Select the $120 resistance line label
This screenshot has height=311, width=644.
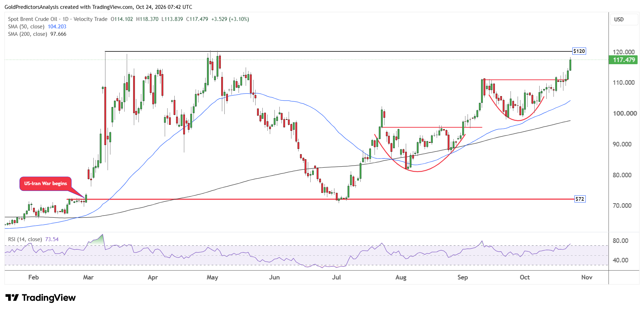click(579, 51)
